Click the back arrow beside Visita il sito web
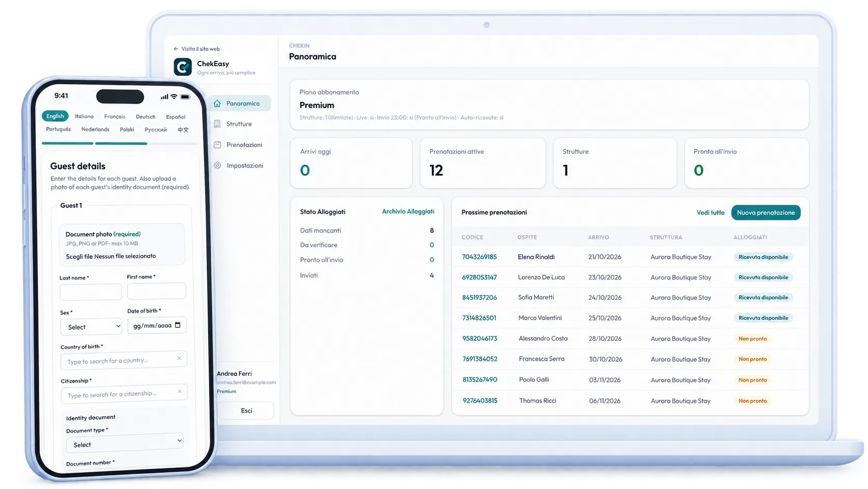Screen dimensions: 868x489 click(176, 49)
